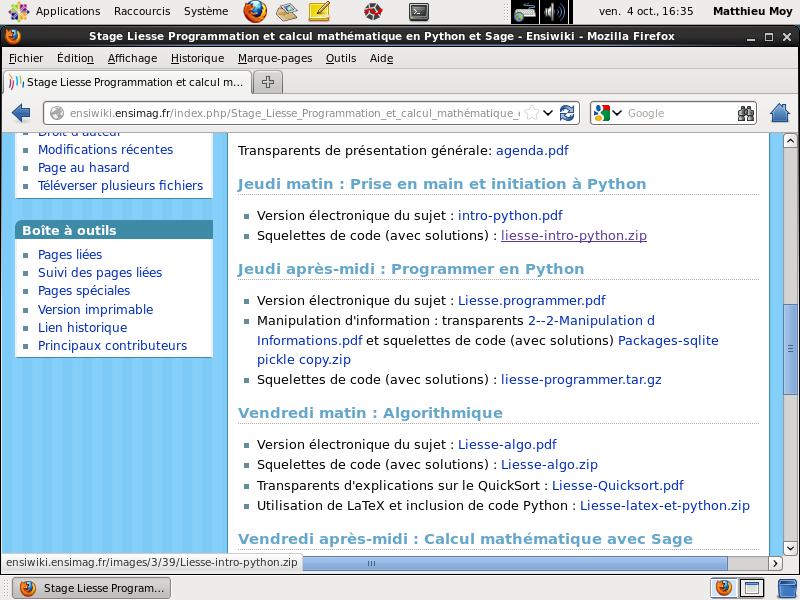Click the vertical scrollbar up arrow

[790, 140]
